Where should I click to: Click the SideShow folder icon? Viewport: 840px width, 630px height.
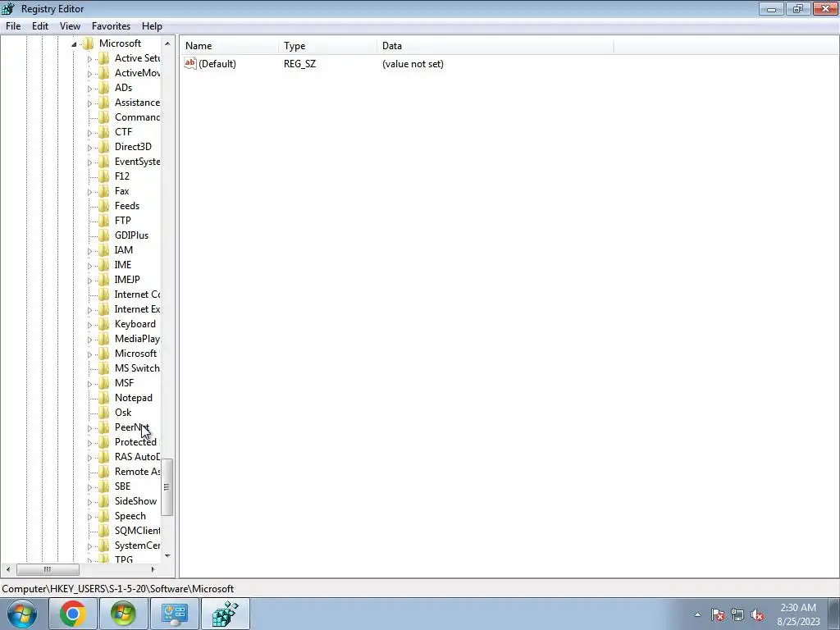point(104,501)
